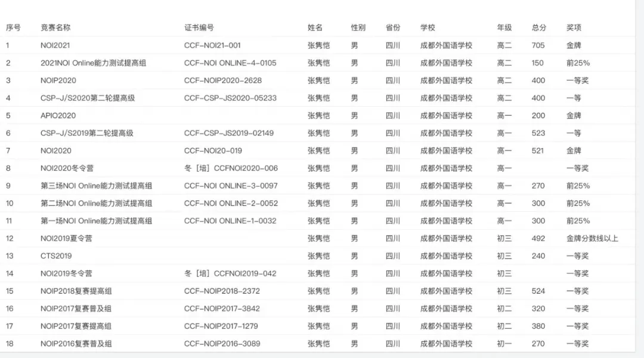Image resolution: width=644 pixels, height=358 pixels.
Task: Click 第三场NOI Online能力测试提高组 cell
Action: point(96,186)
